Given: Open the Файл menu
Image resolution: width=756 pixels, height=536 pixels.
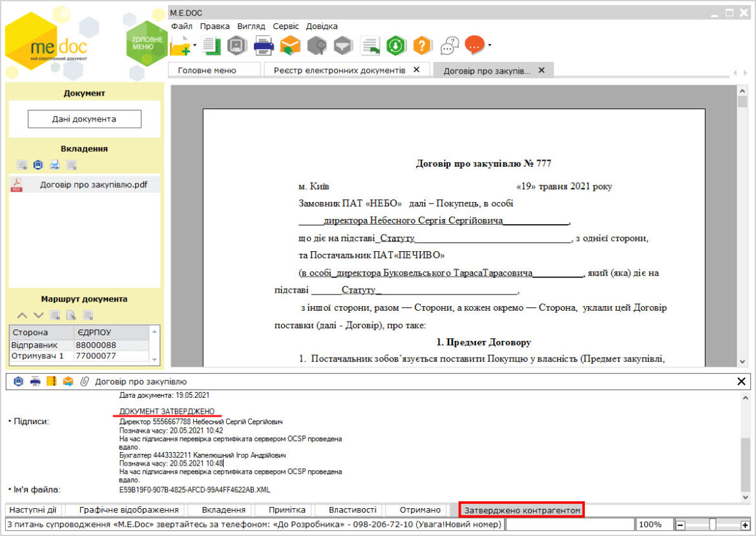Looking at the screenshot, I should [182, 26].
